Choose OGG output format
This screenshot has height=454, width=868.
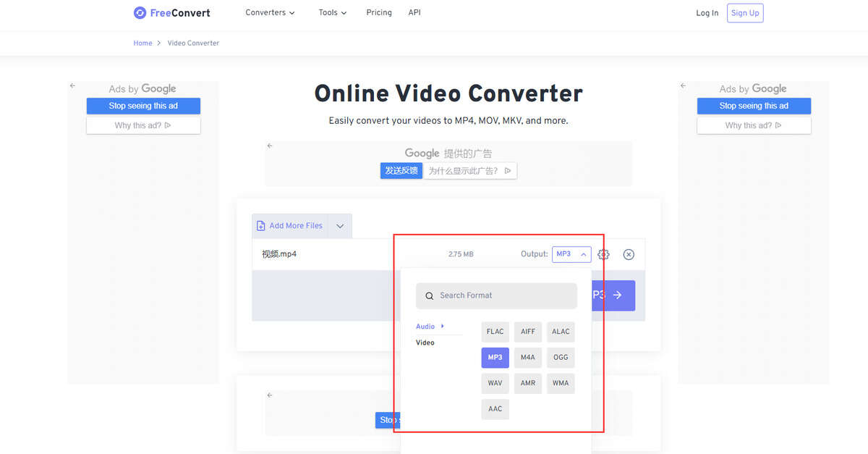point(561,358)
